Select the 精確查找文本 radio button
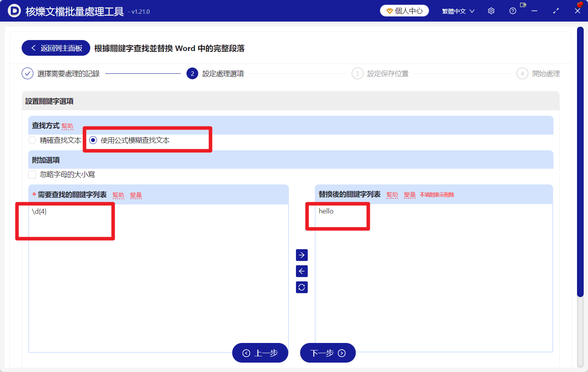 tap(32, 140)
